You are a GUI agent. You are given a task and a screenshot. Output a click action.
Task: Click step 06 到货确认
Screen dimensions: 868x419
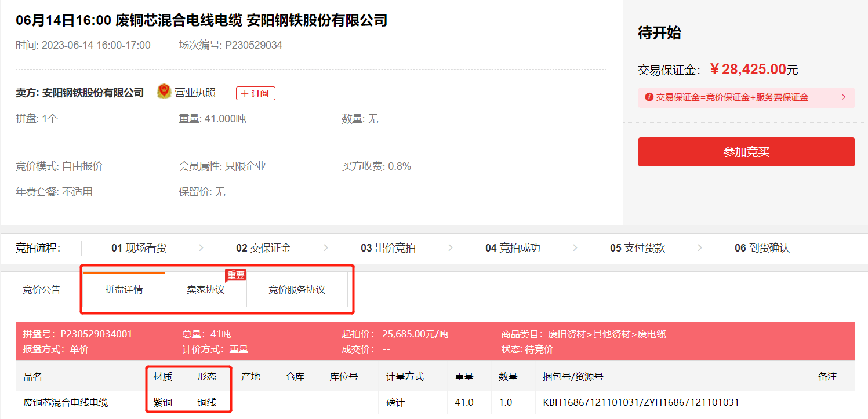coord(762,248)
